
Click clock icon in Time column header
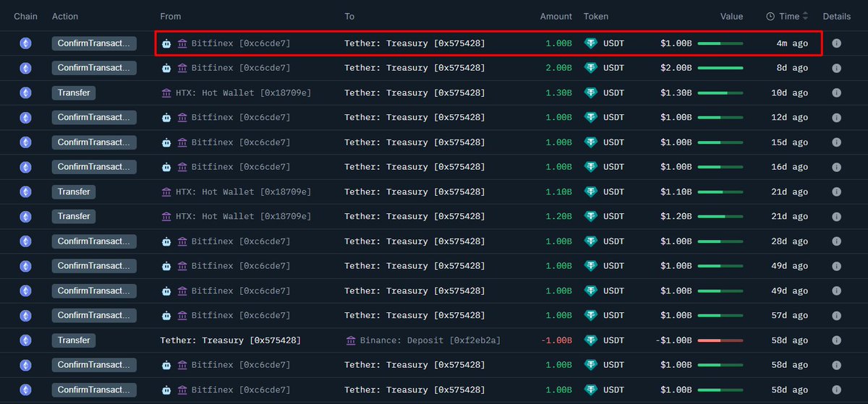pos(770,16)
